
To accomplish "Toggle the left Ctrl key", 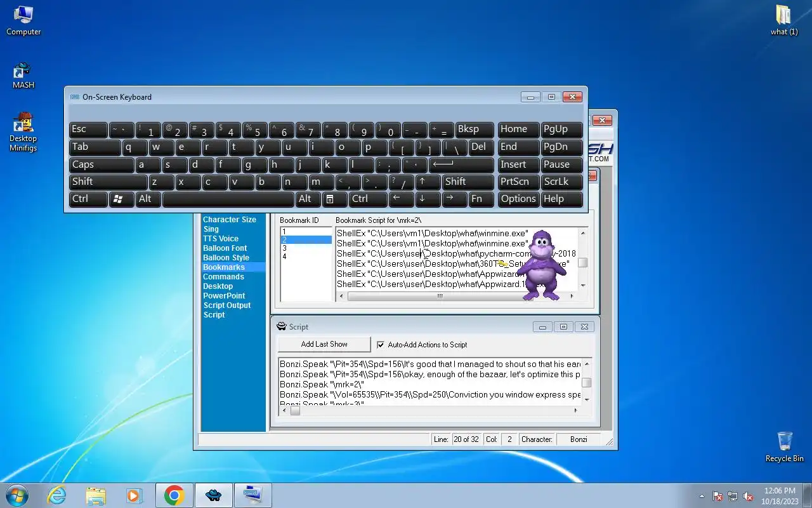I will click(x=88, y=199).
